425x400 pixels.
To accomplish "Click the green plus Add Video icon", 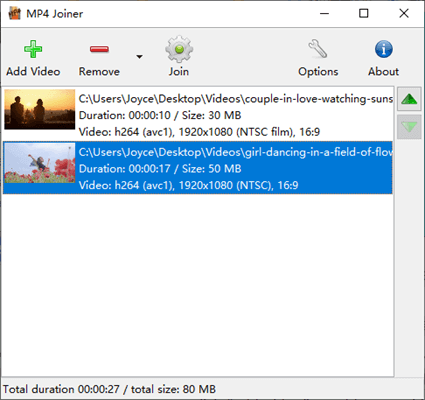I will (33, 49).
